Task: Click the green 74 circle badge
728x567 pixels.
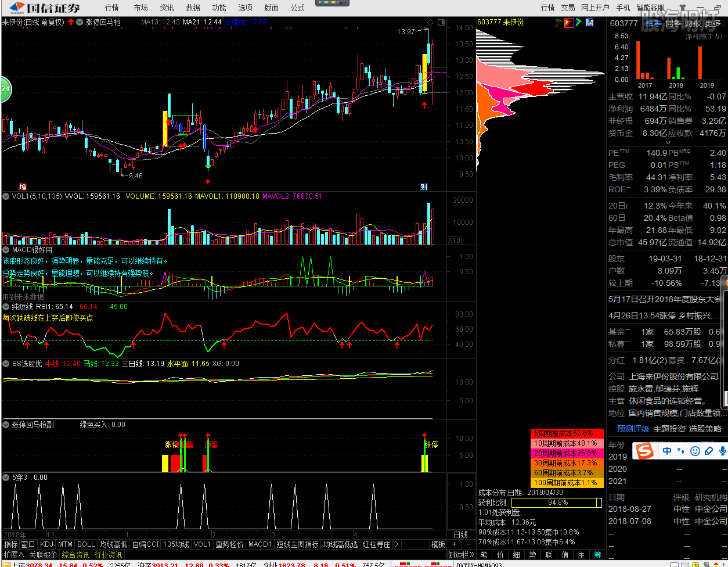Action: click(x=5, y=89)
